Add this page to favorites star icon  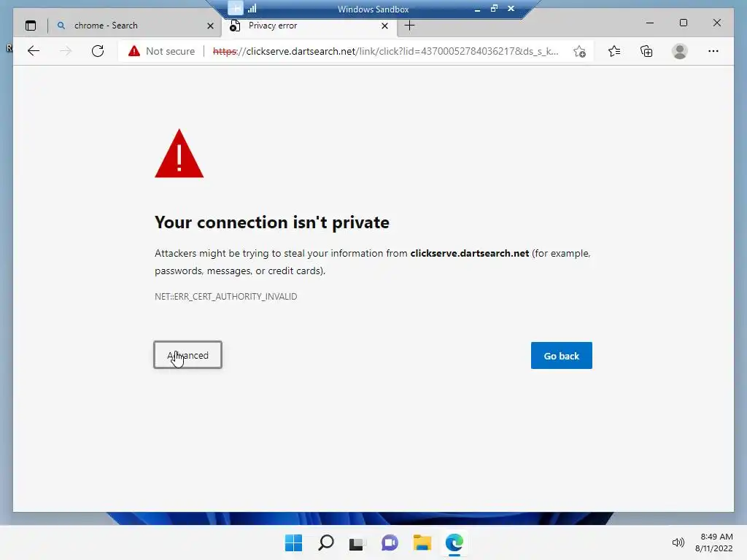tap(579, 52)
